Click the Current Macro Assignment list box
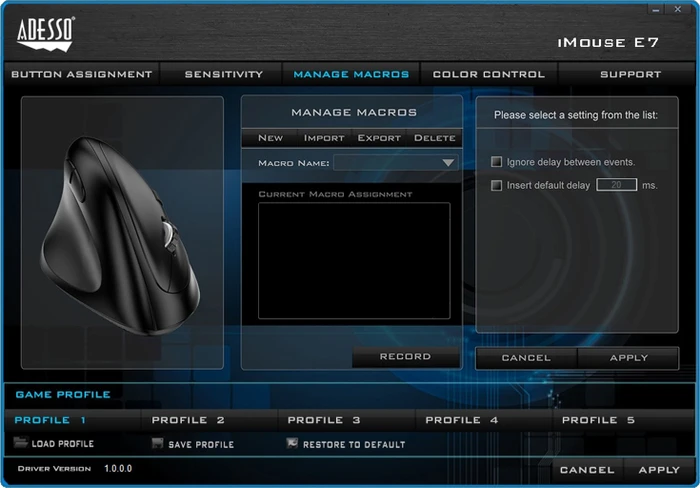The height and width of the screenshot is (488, 700). coord(354,261)
